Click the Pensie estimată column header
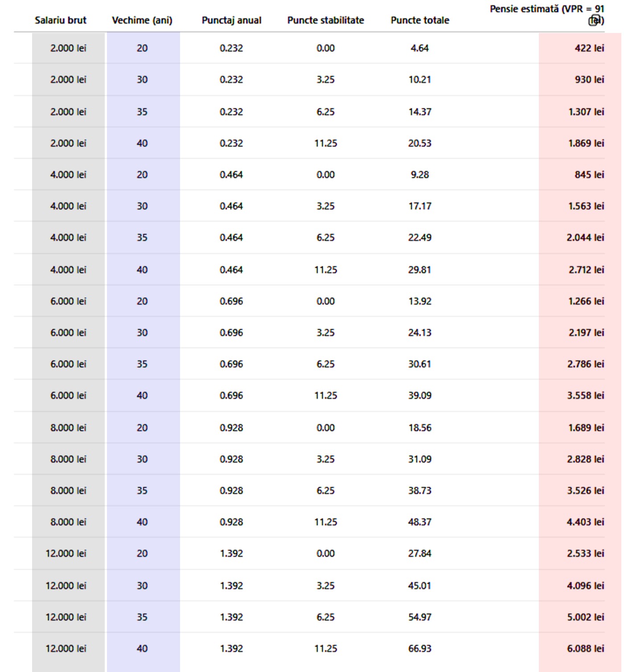 coord(546,9)
